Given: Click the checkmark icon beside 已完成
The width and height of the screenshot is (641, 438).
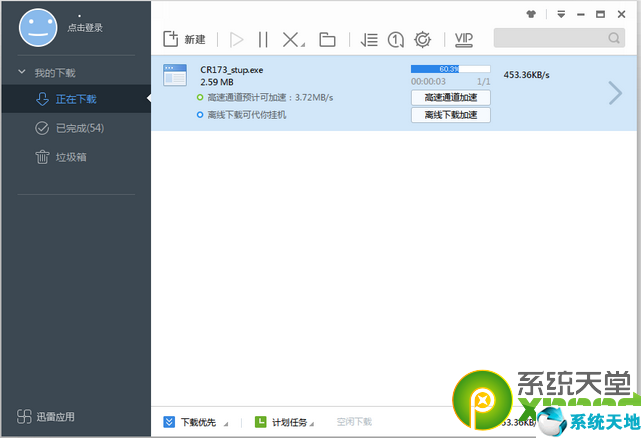Looking at the screenshot, I should [x=42, y=128].
